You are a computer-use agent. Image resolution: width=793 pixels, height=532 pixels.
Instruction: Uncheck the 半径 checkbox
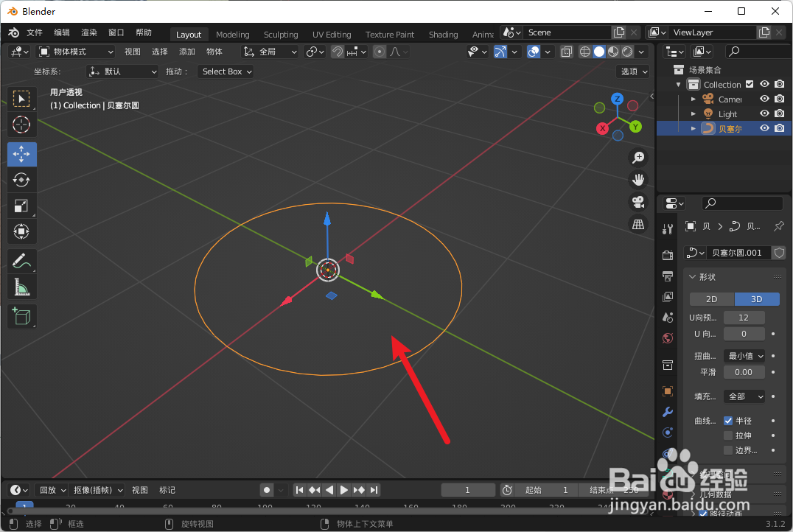click(728, 421)
